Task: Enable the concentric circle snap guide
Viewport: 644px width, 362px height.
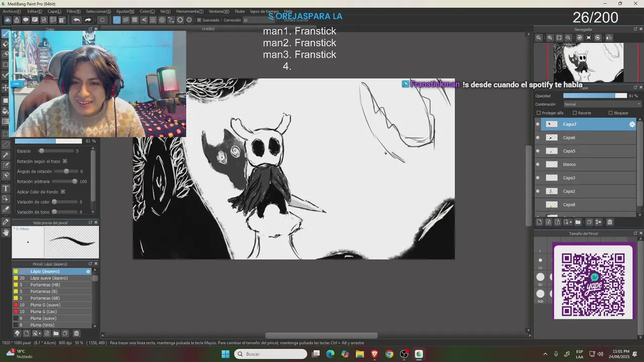Action: click(162, 20)
